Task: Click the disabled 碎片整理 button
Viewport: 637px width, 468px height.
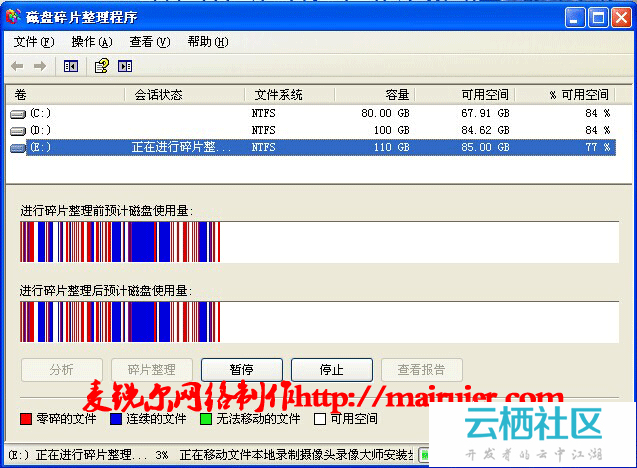Action: 152,370
